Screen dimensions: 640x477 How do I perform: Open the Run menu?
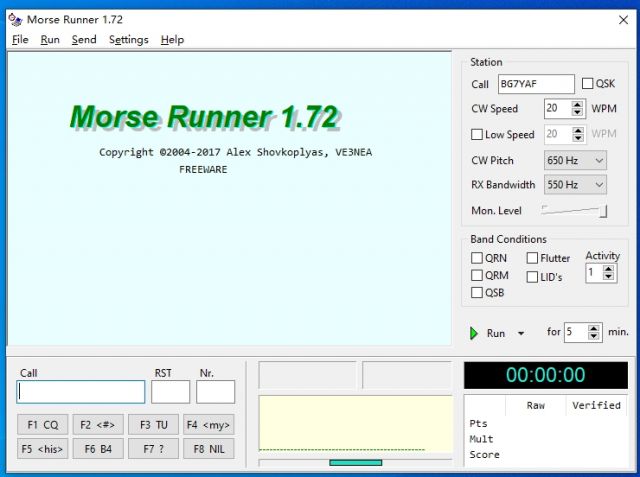click(50, 40)
